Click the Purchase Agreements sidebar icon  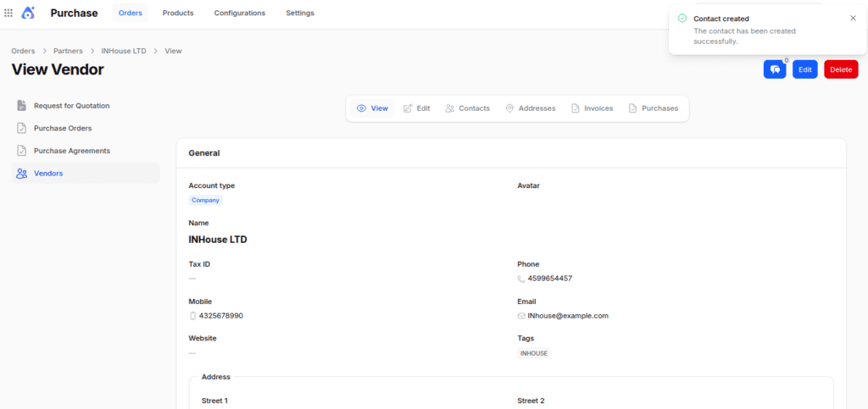point(21,151)
